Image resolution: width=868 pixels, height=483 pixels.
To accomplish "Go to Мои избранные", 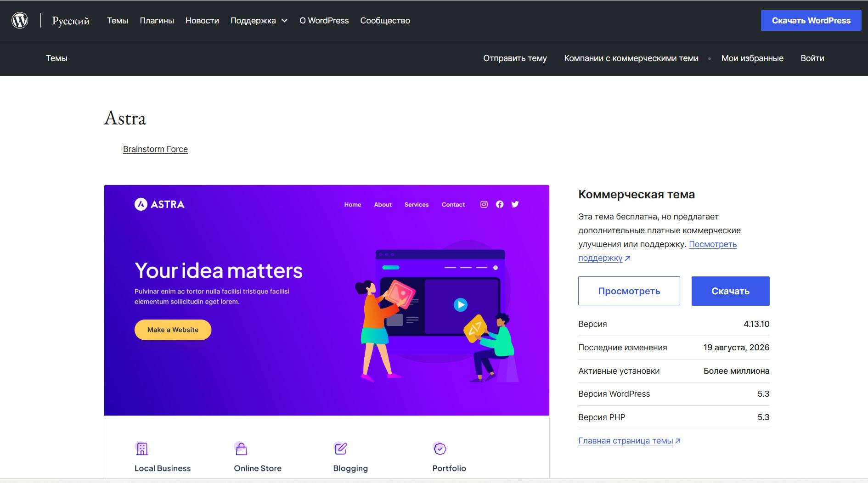I will 752,58.
